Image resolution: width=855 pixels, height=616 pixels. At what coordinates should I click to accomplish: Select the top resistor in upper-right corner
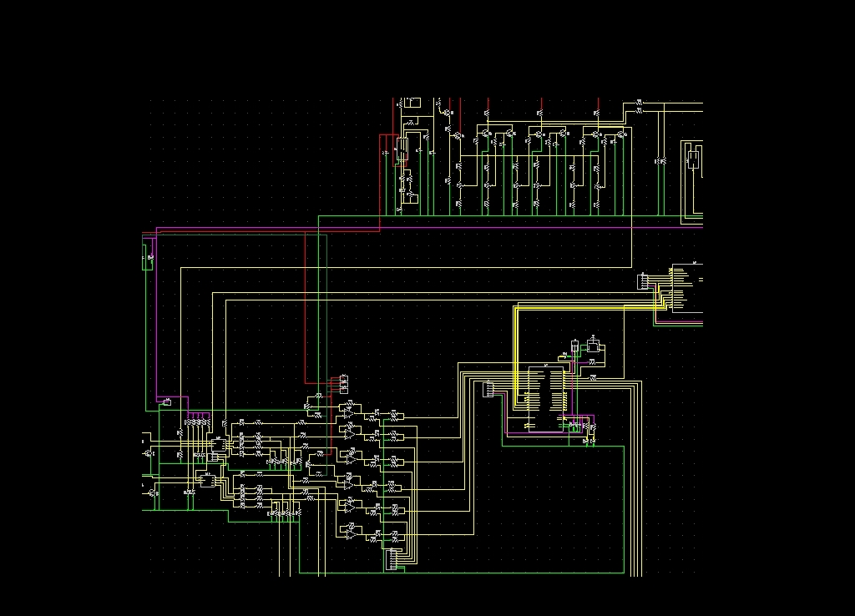[640, 103]
